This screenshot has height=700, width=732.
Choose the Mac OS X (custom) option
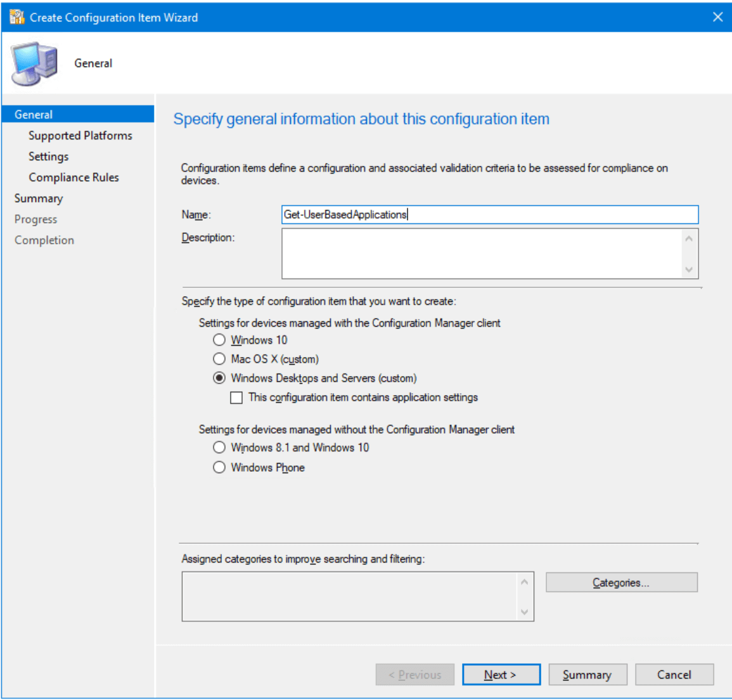tap(219, 359)
